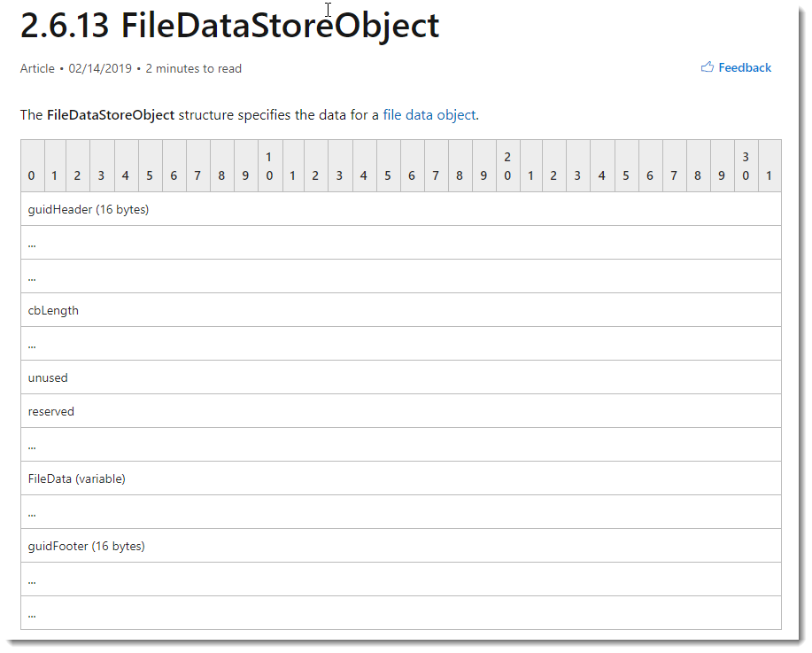Click the page title heading text
This screenshot has width=812, height=653.
pyautogui.click(x=229, y=27)
